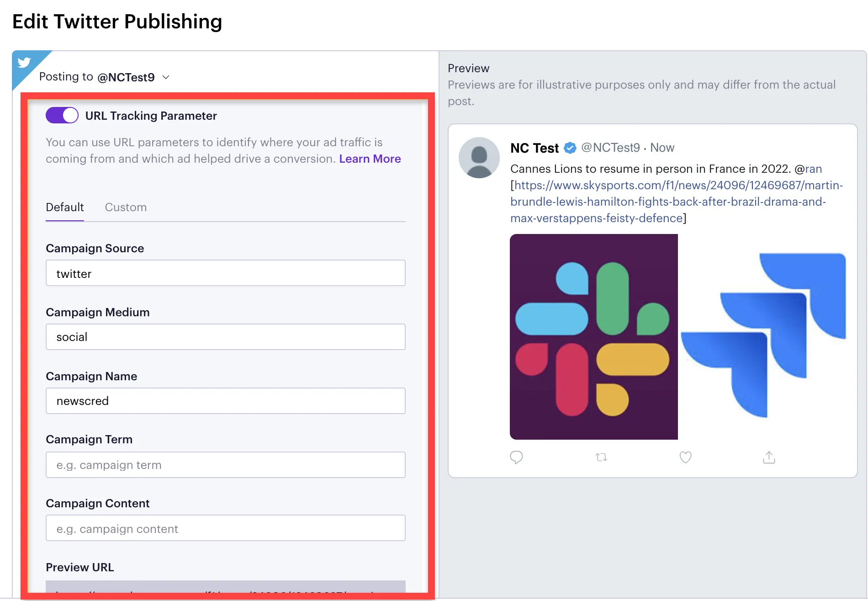Click the Campaign Content input field
The width and height of the screenshot is (868, 601).
coord(226,528)
